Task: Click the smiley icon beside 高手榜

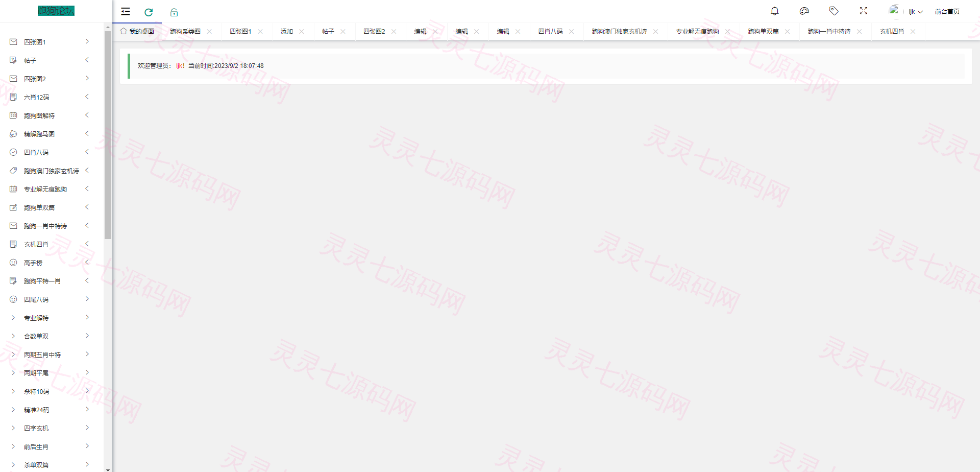Action: pos(13,263)
